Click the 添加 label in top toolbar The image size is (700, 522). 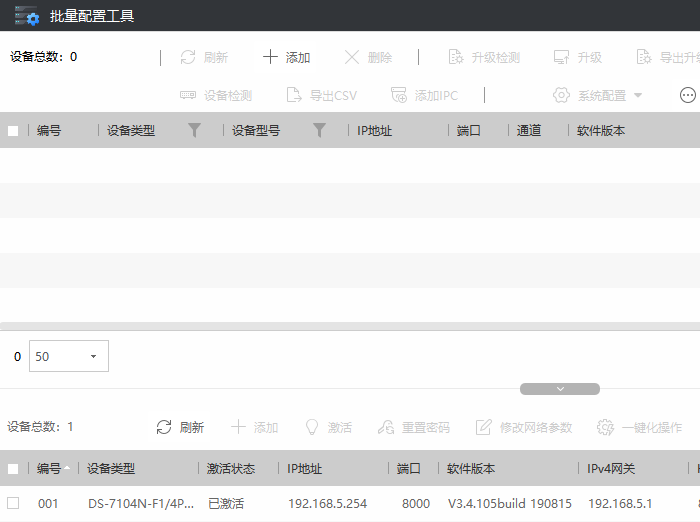pos(298,58)
